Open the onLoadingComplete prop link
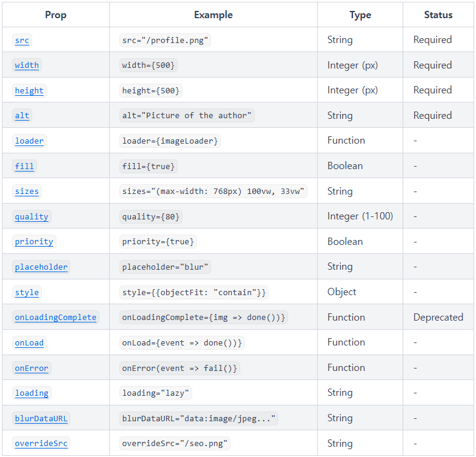 point(55,318)
